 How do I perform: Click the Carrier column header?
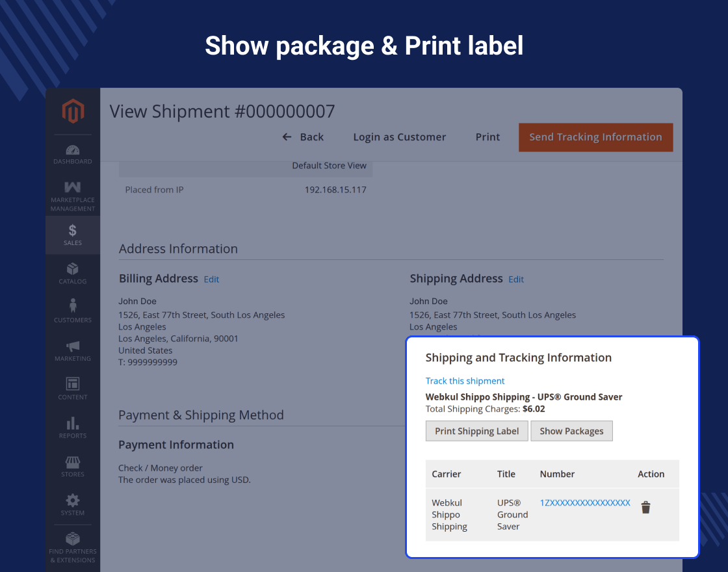pyautogui.click(x=446, y=474)
